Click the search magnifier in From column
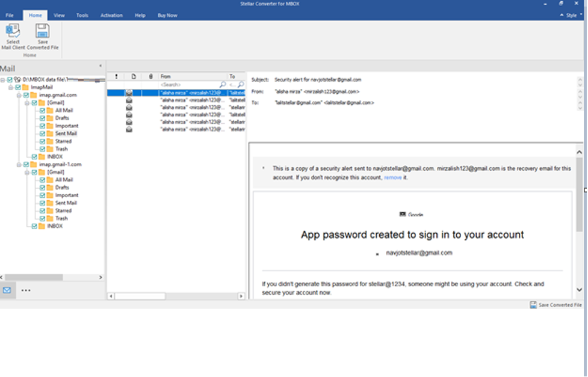This screenshot has height=377, width=588. point(222,85)
